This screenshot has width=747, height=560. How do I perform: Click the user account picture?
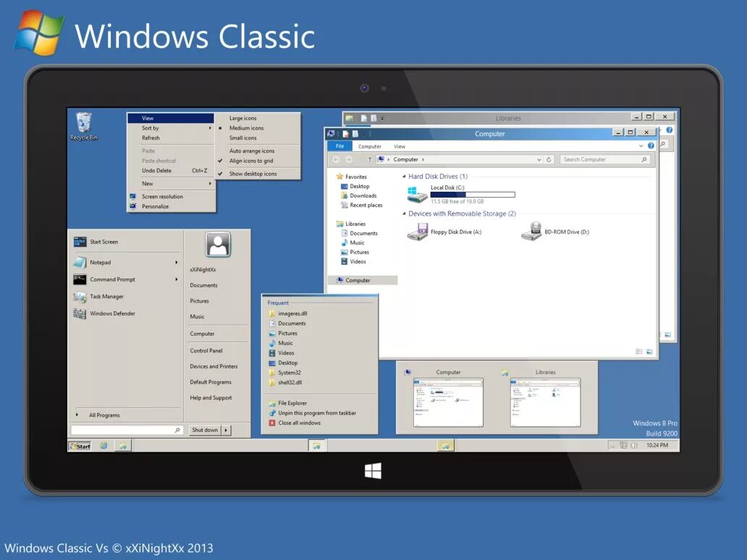(x=218, y=245)
